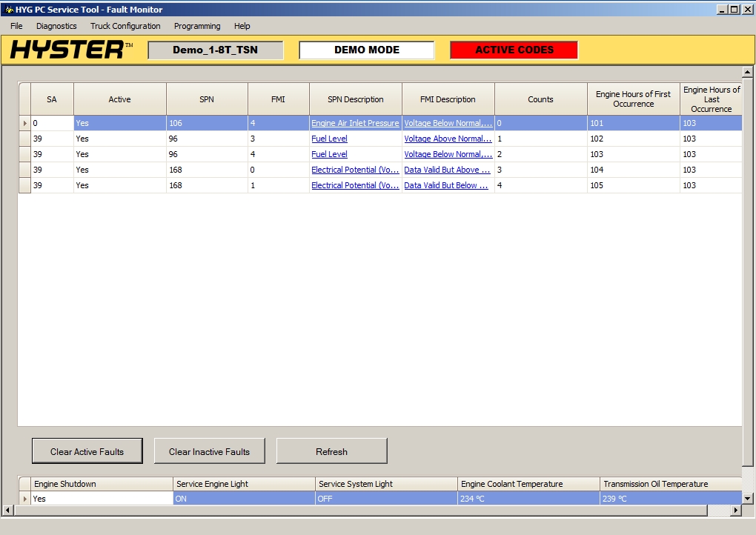Open the Voltage Above Normal FMI description link
This screenshot has width=756, height=535.
coord(447,139)
